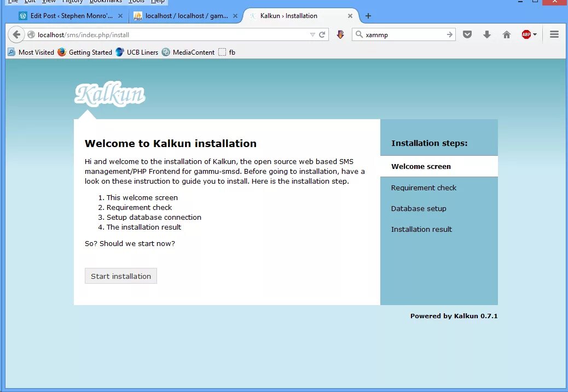The width and height of the screenshot is (568, 392).
Task: Close the localhost phpMyAdmin tab
Action: click(x=235, y=16)
